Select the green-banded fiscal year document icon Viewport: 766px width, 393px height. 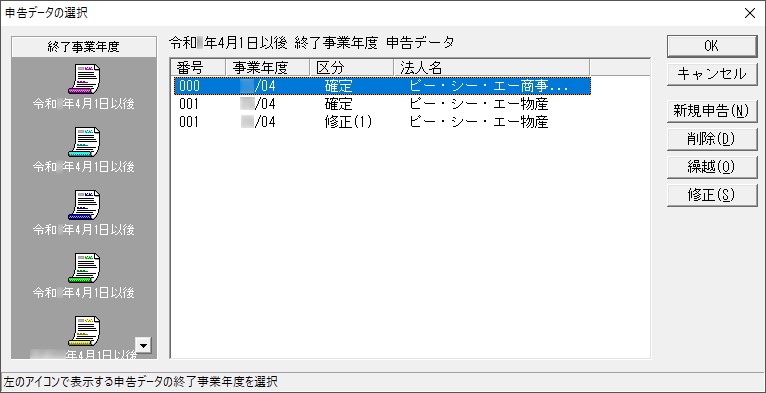click(84, 268)
